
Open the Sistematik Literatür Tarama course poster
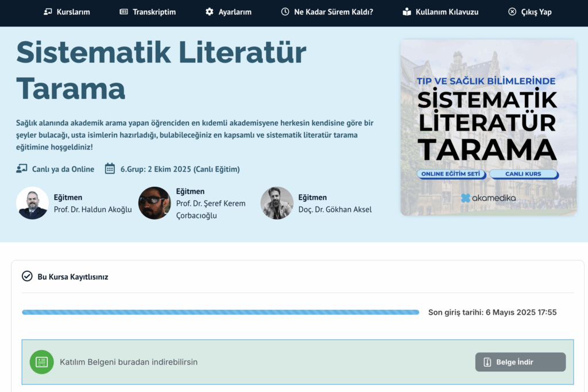[x=488, y=128]
